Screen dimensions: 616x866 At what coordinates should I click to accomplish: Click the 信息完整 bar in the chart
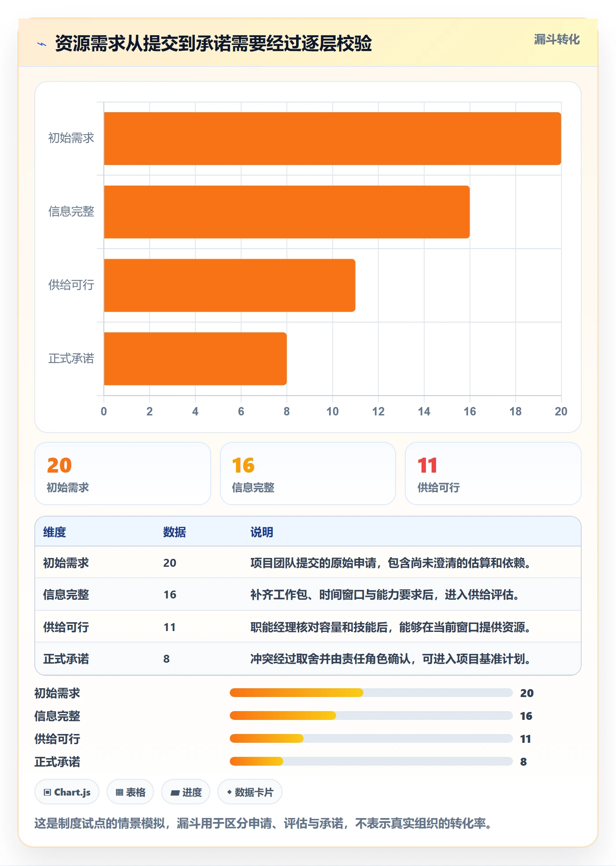tap(286, 212)
